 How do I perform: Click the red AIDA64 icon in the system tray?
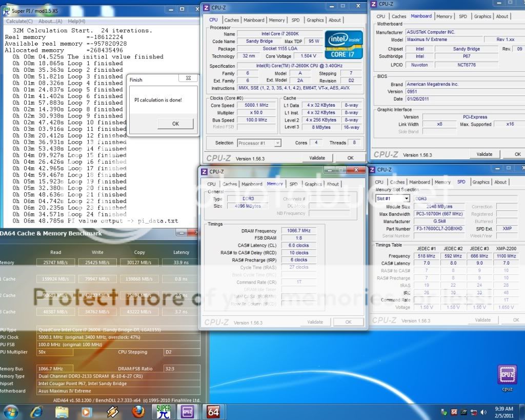pos(454,412)
